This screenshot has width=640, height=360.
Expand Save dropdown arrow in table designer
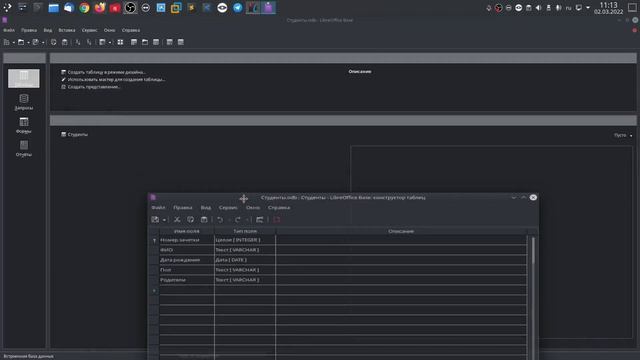pyautogui.click(x=164, y=220)
